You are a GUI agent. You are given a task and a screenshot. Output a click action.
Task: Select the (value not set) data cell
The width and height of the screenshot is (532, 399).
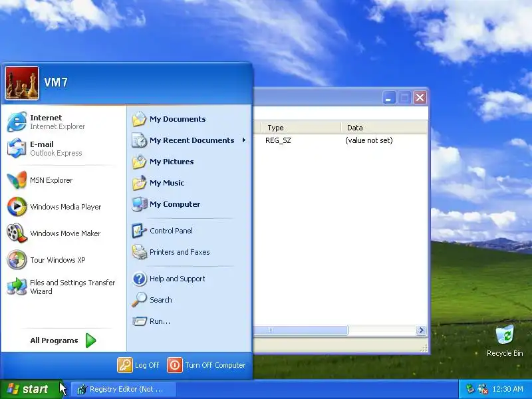369,140
